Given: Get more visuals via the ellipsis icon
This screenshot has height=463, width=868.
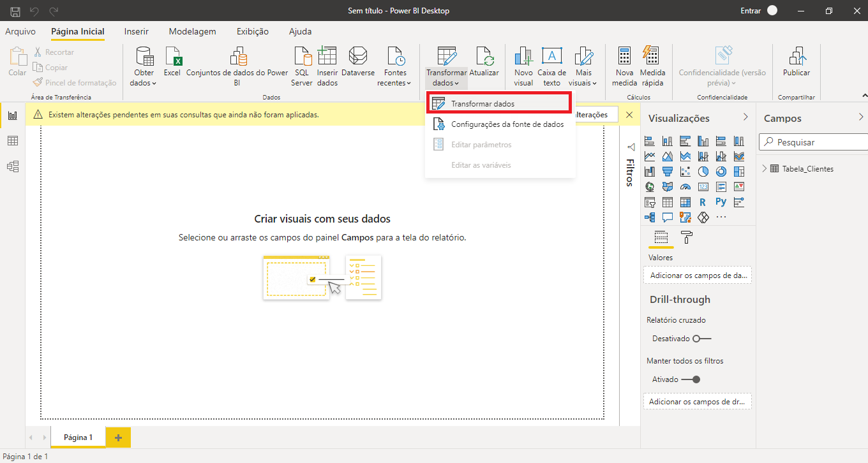Looking at the screenshot, I should pyautogui.click(x=721, y=217).
